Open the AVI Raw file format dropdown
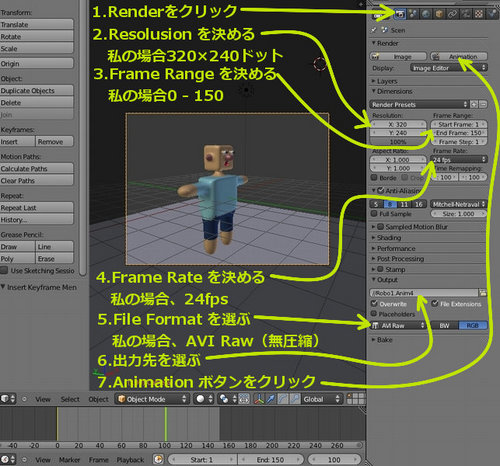Screen dimensions: 500x466 click(398, 325)
